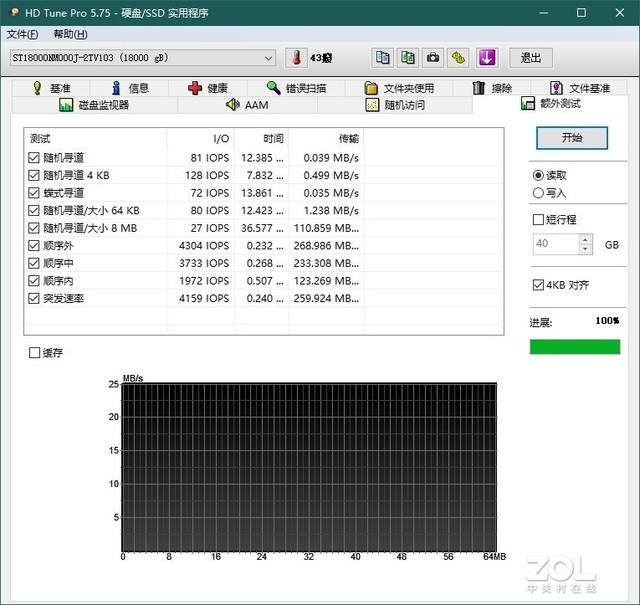Take a screenshot with the camera icon
Image resolution: width=640 pixels, height=605 pixels.
pyautogui.click(x=433, y=58)
